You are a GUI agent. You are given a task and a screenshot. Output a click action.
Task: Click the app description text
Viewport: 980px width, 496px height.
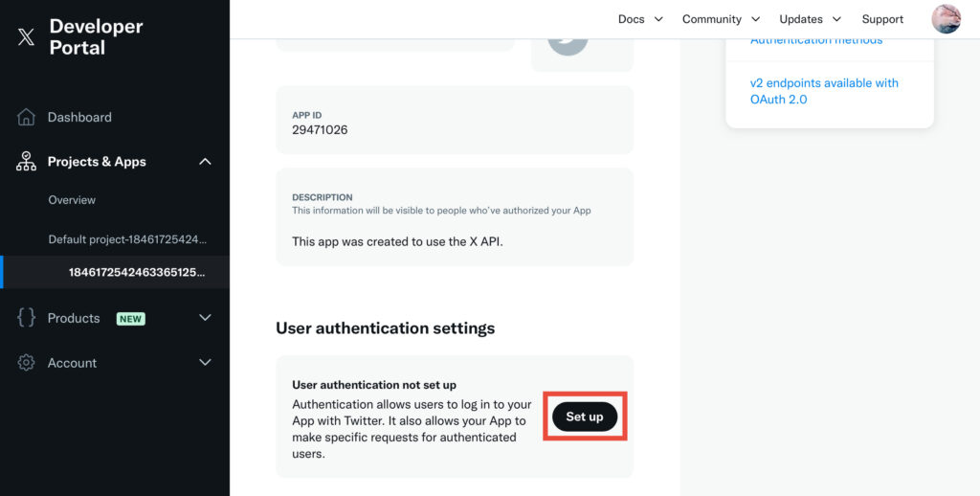[x=397, y=241]
